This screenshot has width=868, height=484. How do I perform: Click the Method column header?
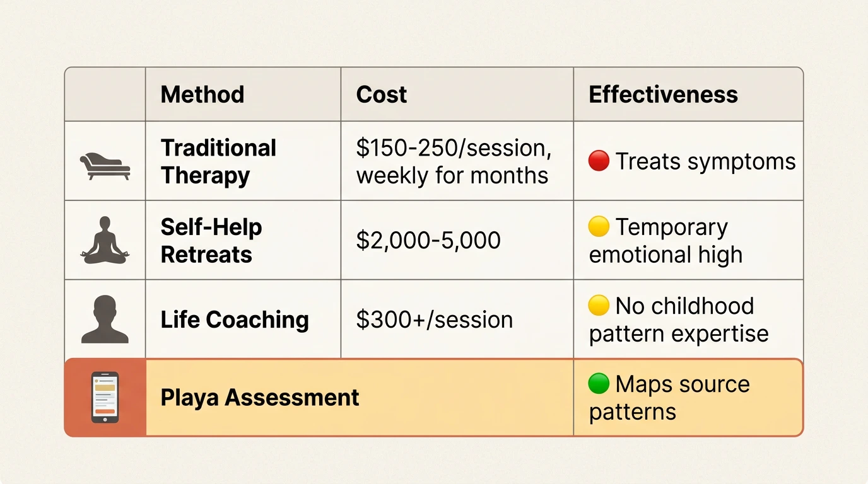pyautogui.click(x=202, y=95)
